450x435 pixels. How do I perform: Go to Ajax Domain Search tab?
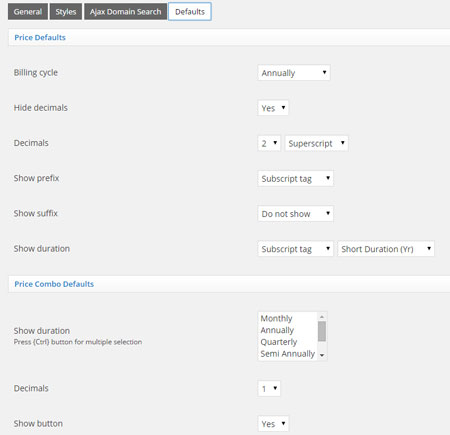(125, 12)
